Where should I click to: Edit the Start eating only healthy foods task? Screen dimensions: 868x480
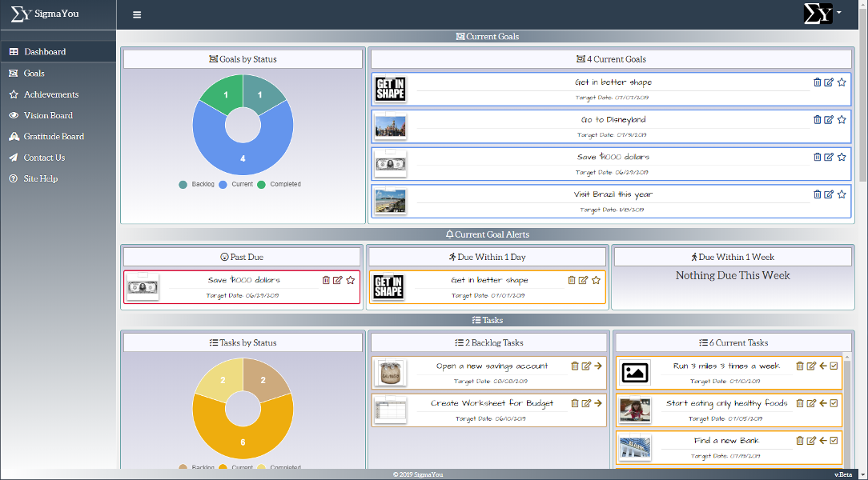pos(811,403)
